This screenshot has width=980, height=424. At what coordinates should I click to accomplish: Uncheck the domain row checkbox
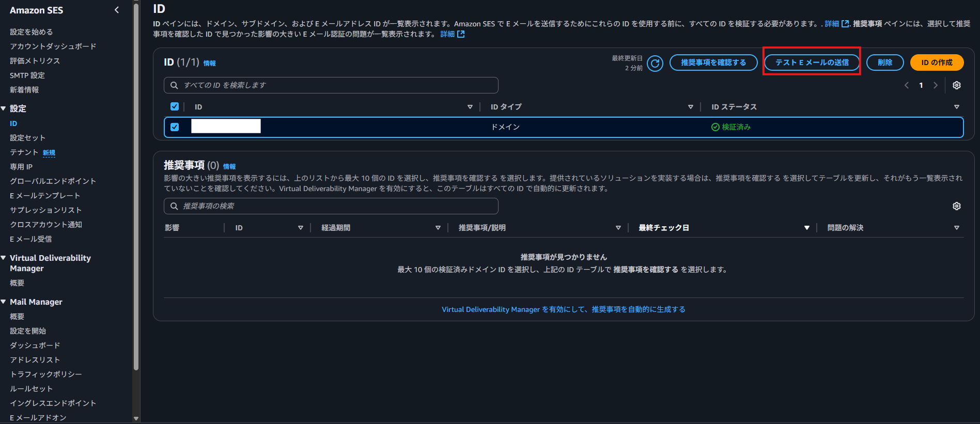coord(175,127)
